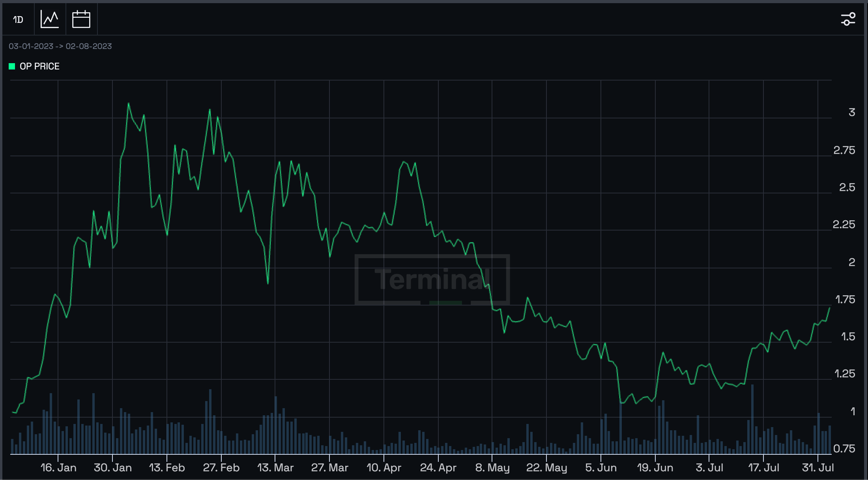Click the 27. Mar x-axis label

[330, 468]
